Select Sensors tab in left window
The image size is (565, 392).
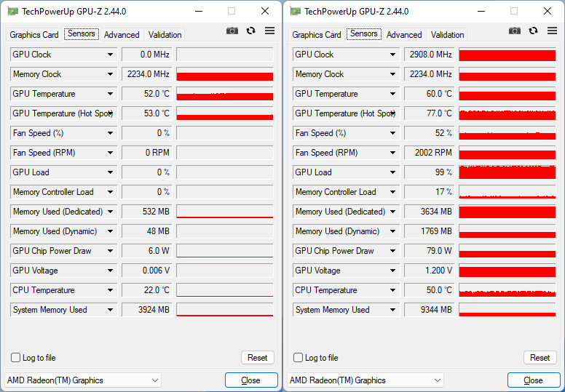82,34
